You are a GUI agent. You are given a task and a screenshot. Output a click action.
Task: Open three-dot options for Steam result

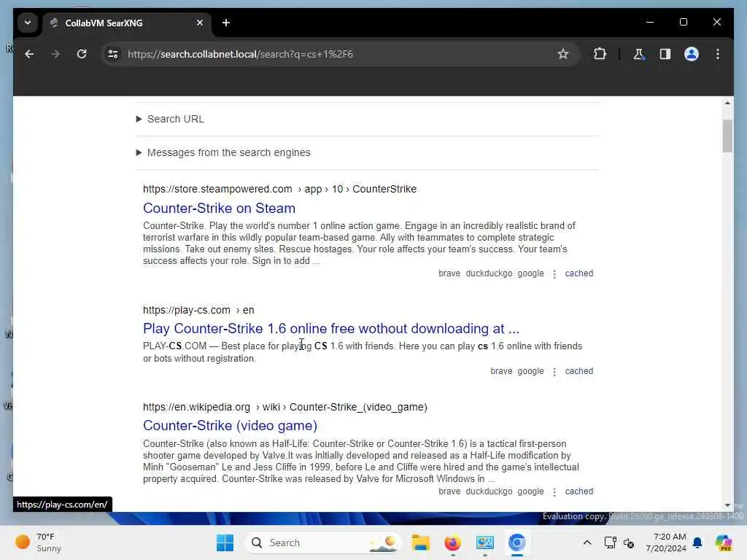(x=554, y=274)
